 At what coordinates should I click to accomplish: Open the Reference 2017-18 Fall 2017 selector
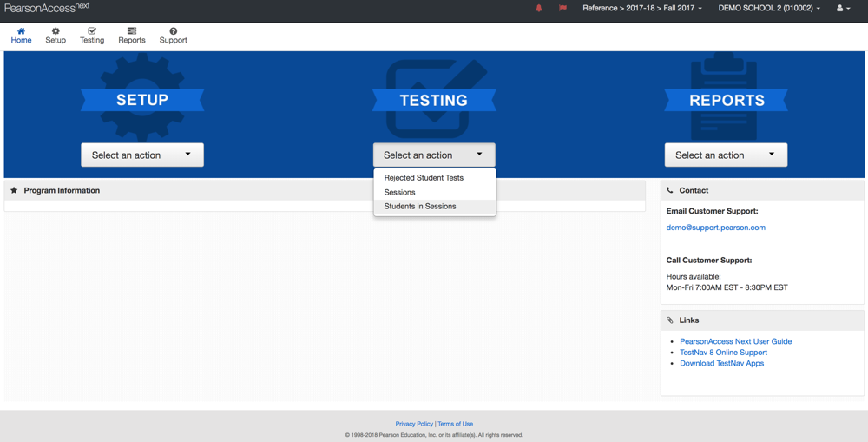point(641,9)
